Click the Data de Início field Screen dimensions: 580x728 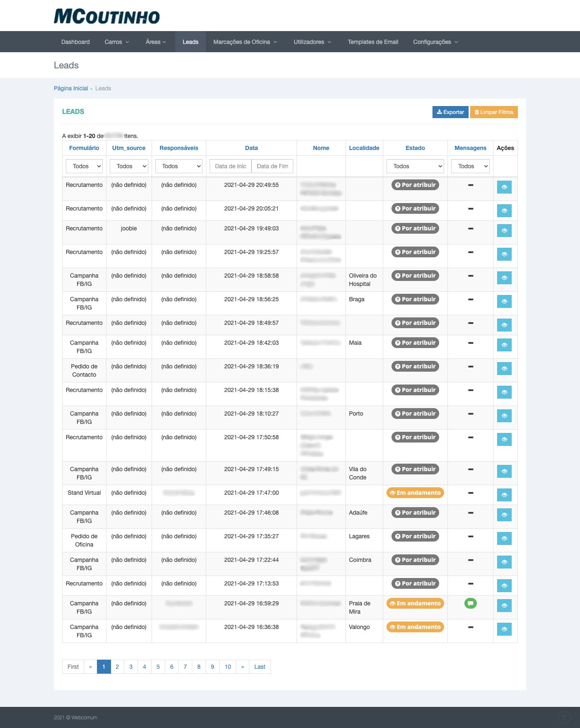coord(230,166)
